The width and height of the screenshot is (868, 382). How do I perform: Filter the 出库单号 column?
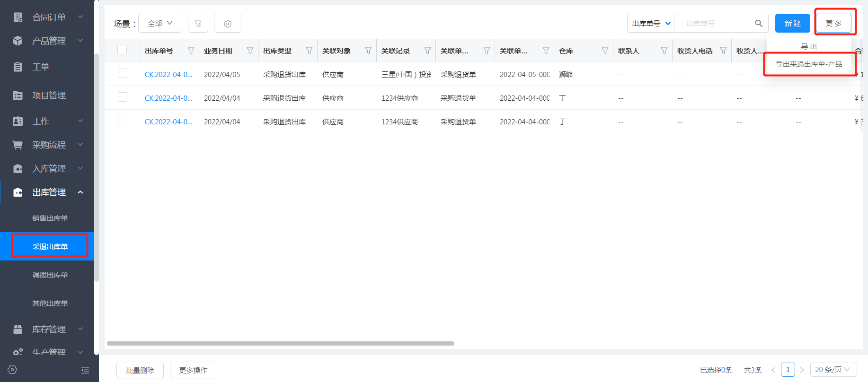point(191,51)
